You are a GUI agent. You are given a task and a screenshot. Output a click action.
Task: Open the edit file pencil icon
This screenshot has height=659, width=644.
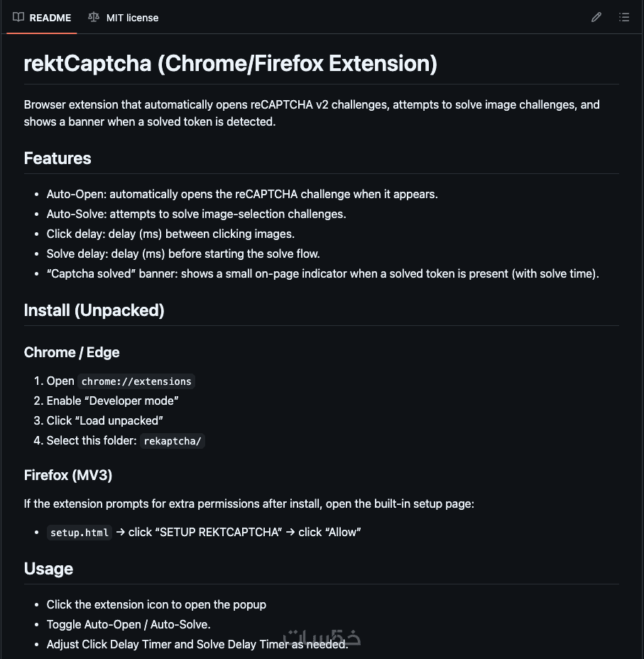596,17
